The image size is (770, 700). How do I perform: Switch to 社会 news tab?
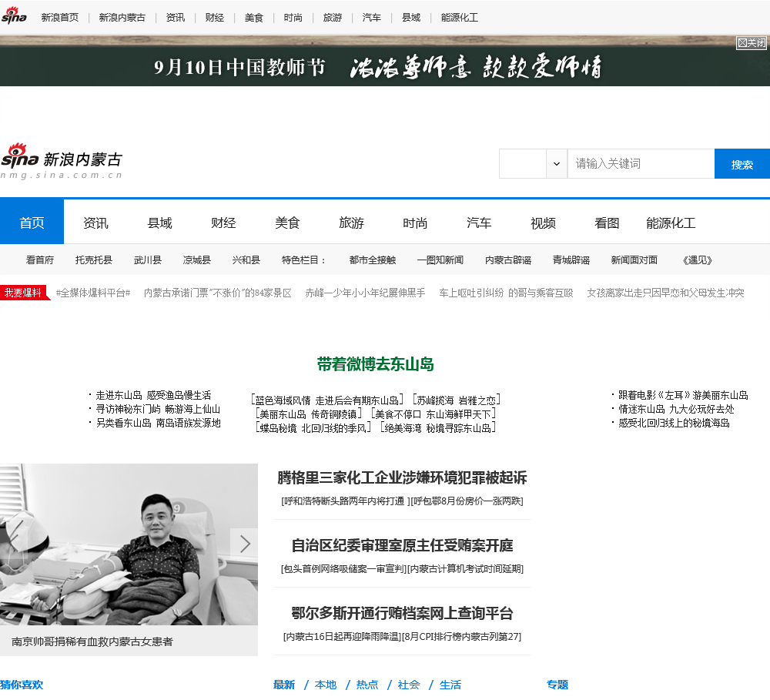point(409,685)
